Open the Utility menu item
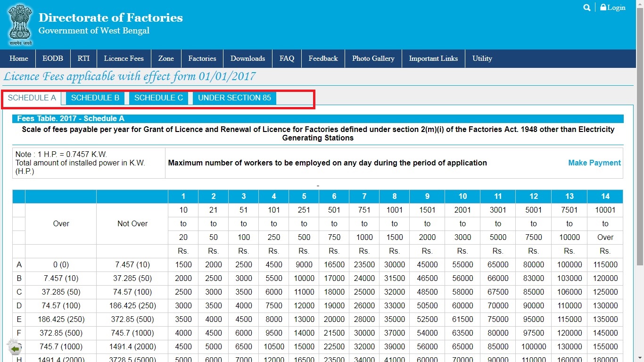 coord(482,58)
